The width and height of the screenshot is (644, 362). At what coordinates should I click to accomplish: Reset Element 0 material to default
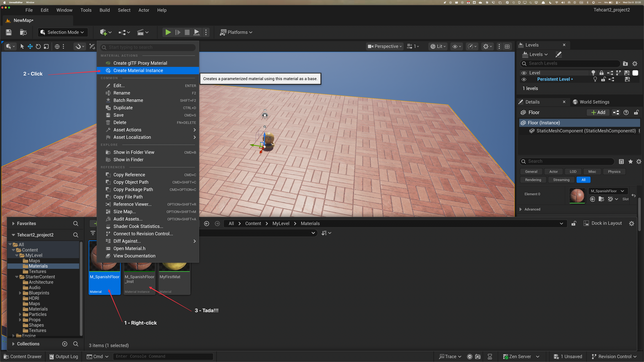pyautogui.click(x=633, y=195)
